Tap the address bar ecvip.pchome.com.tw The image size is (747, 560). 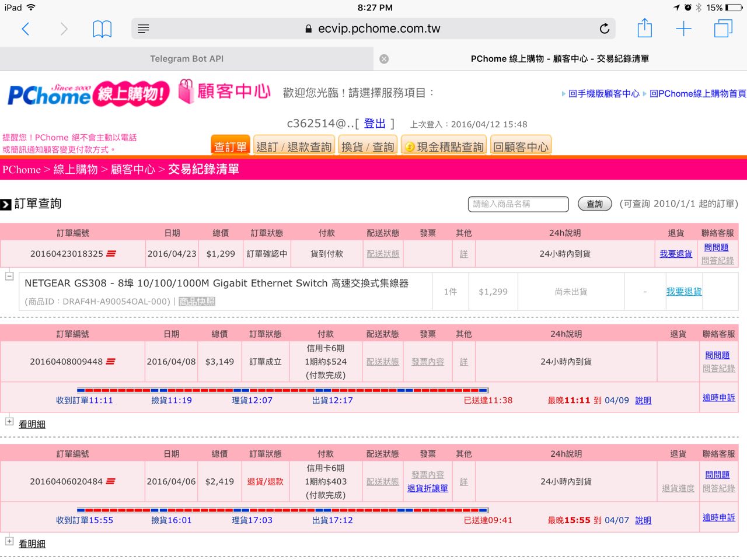point(373,29)
